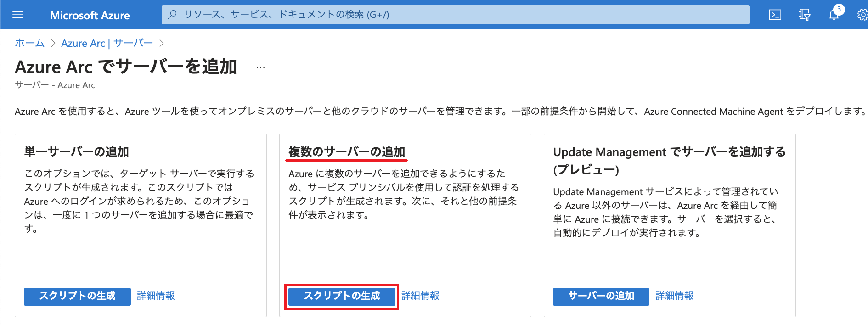Open 詳細情報 for Update Management card
The width and height of the screenshot is (868, 325).
[x=674, y=296]
